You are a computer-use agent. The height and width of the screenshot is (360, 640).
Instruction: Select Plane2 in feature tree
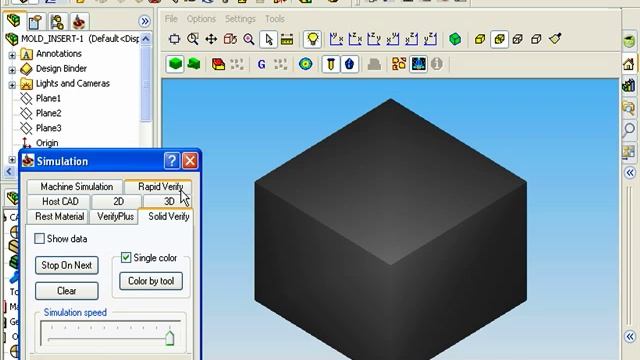point(48,113)
